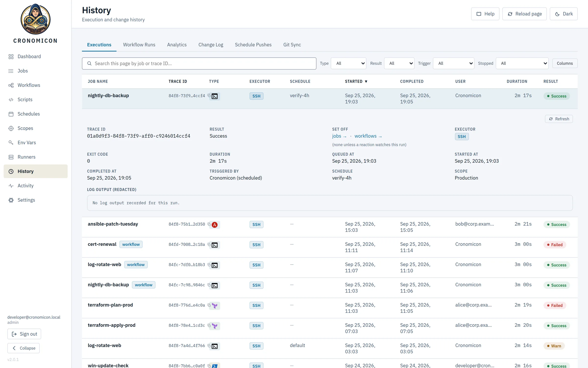Switch to Dark theme
This screenshot has height=368, width=588.
563,14
